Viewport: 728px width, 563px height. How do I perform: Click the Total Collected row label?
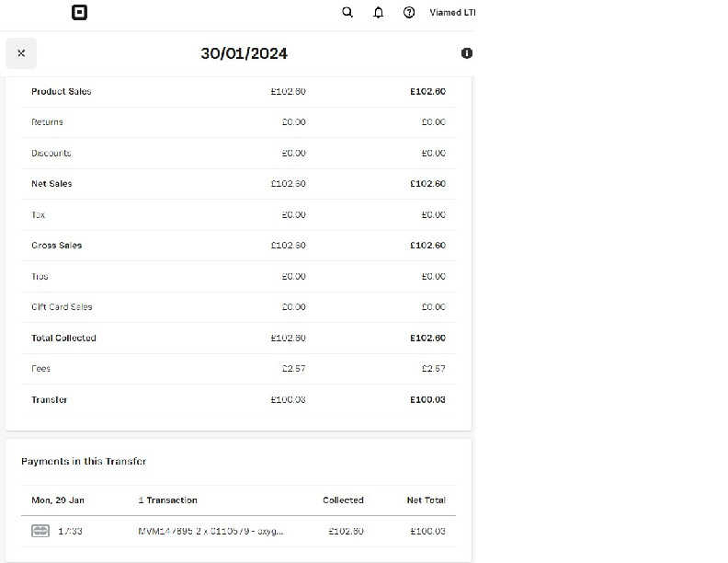[63, 338]
